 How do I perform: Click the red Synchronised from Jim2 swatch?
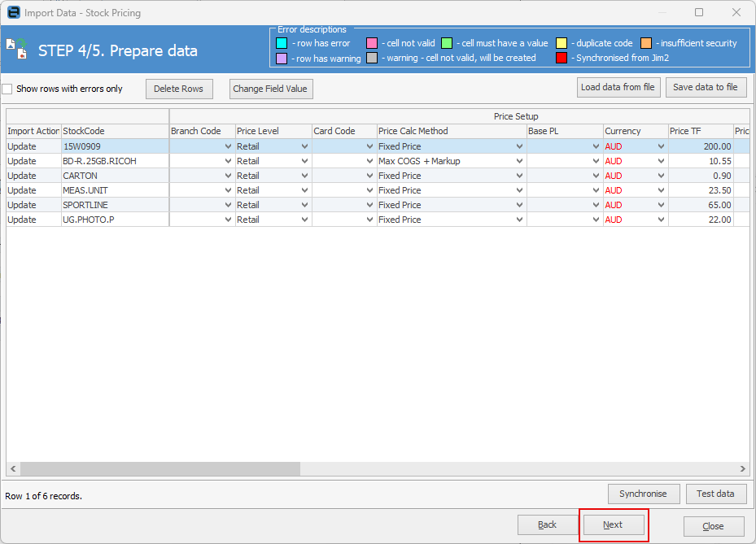[562, 58]
